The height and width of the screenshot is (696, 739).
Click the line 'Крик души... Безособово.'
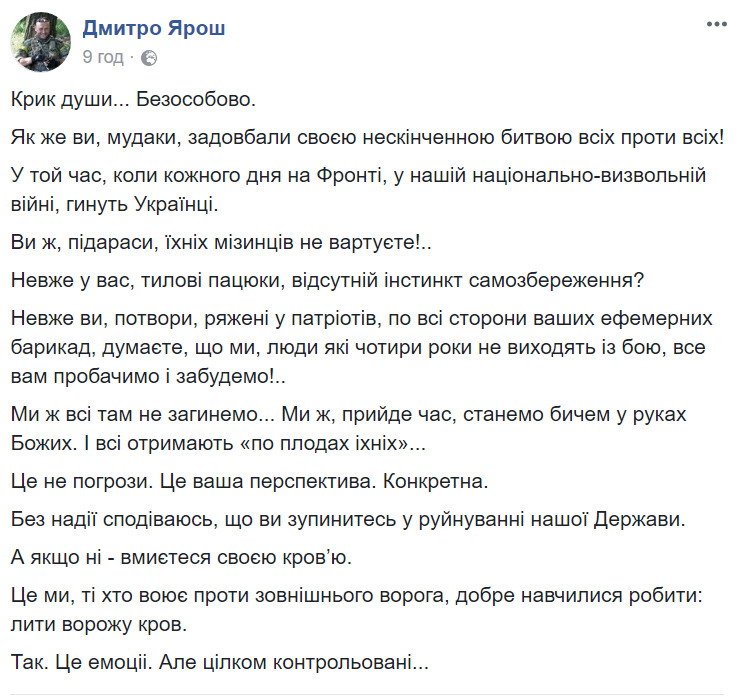click(x=133, y=99)
